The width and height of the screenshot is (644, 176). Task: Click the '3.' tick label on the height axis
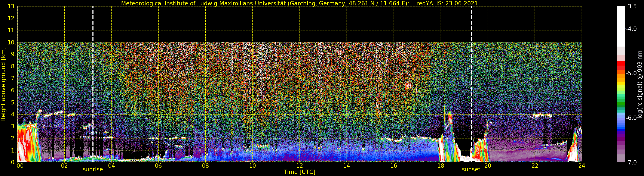[13, 127]
